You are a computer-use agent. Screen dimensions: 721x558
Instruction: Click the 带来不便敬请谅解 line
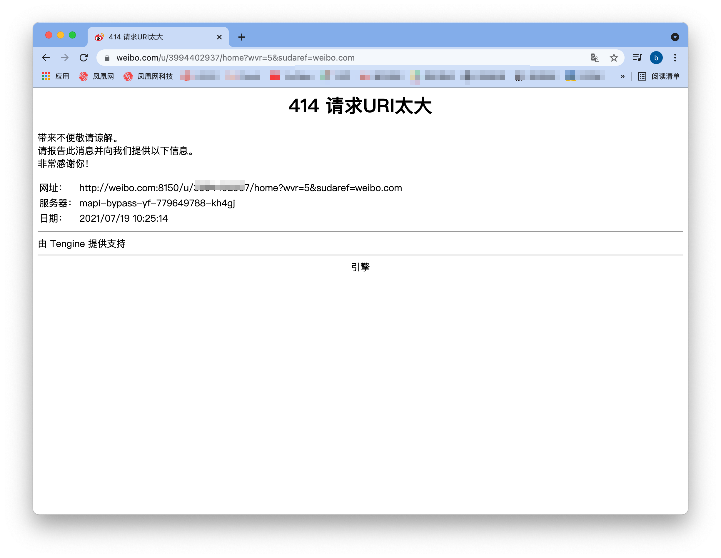[77, 138]
